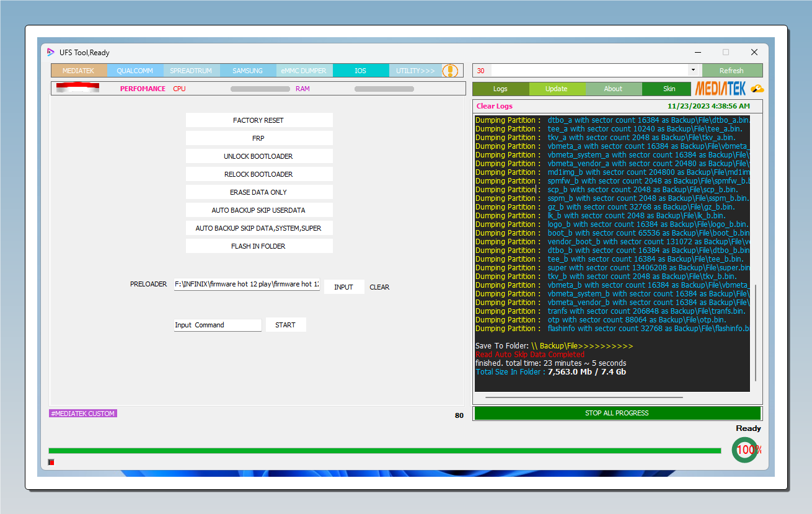Click the green bottom progress bar

tap(385, 451)
